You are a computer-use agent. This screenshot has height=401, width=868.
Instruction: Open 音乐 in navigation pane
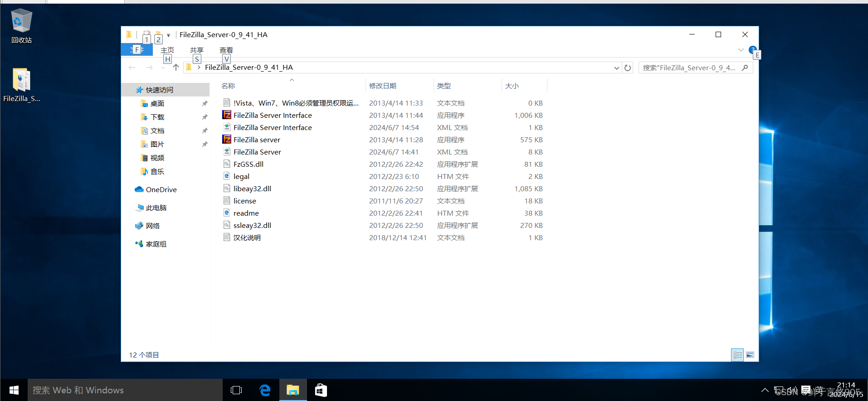click(x=157, y=171)
